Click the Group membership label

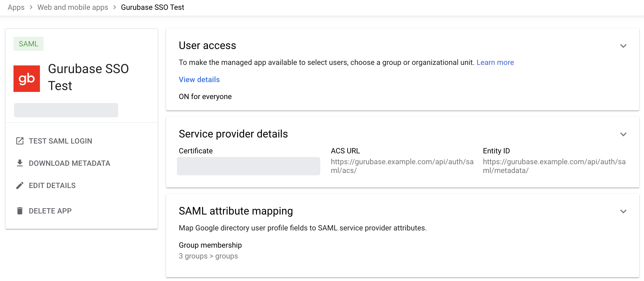pyautogui.click(x=210, y=245)
